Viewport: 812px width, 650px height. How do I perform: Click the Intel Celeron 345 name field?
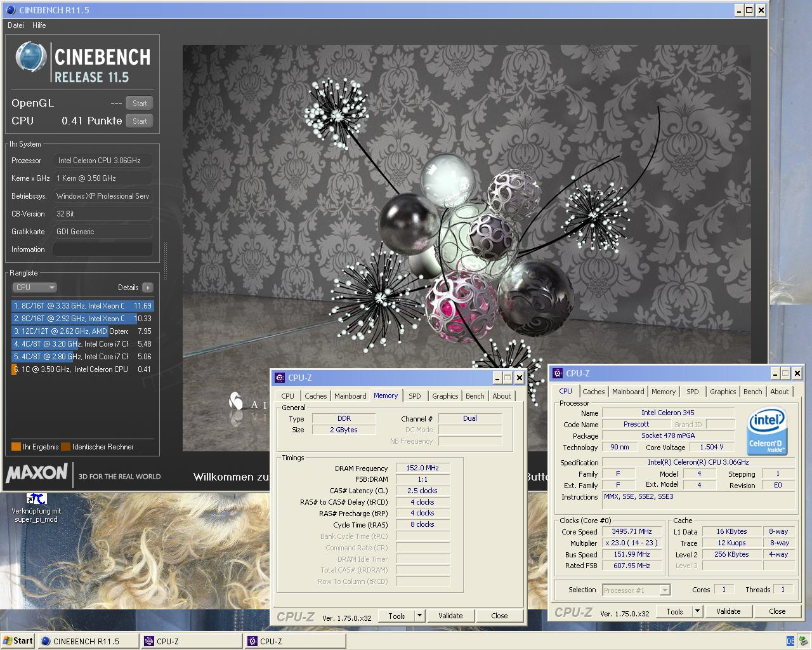(x=667, y=413)
